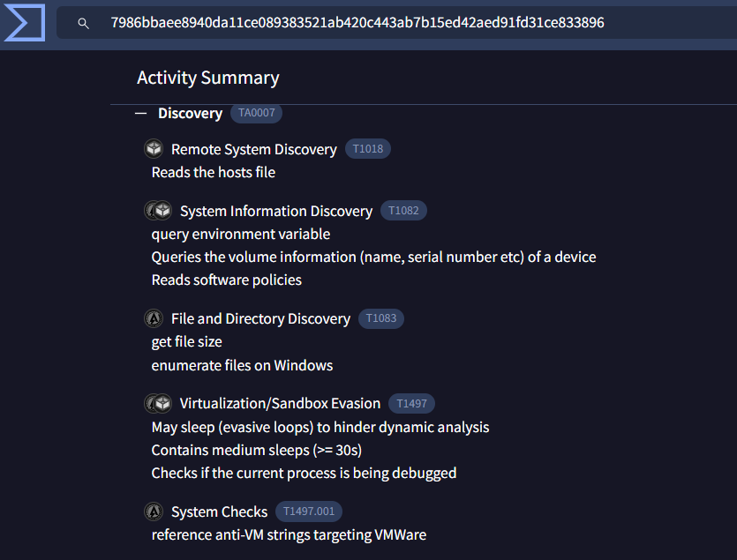This screenshot has width=737, height=560.
Task: Click 'query environment variable' text
Action: tap(241, 234)
